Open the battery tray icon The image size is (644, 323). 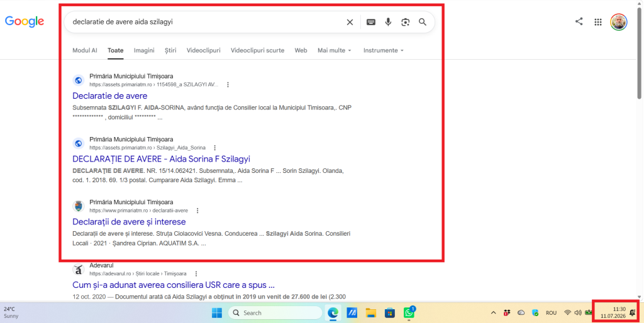coord(589,313)
